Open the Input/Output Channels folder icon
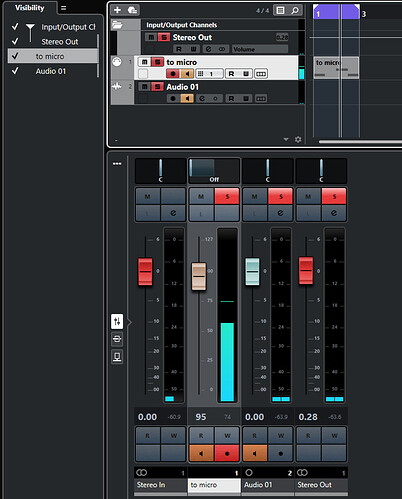 point(117,25)
